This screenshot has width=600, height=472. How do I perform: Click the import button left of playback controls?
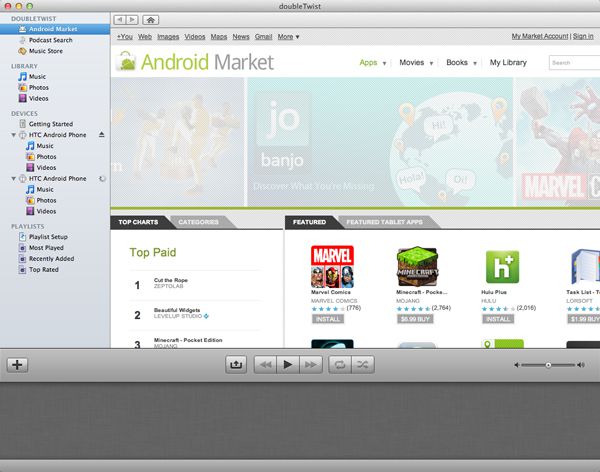[236, 365]
